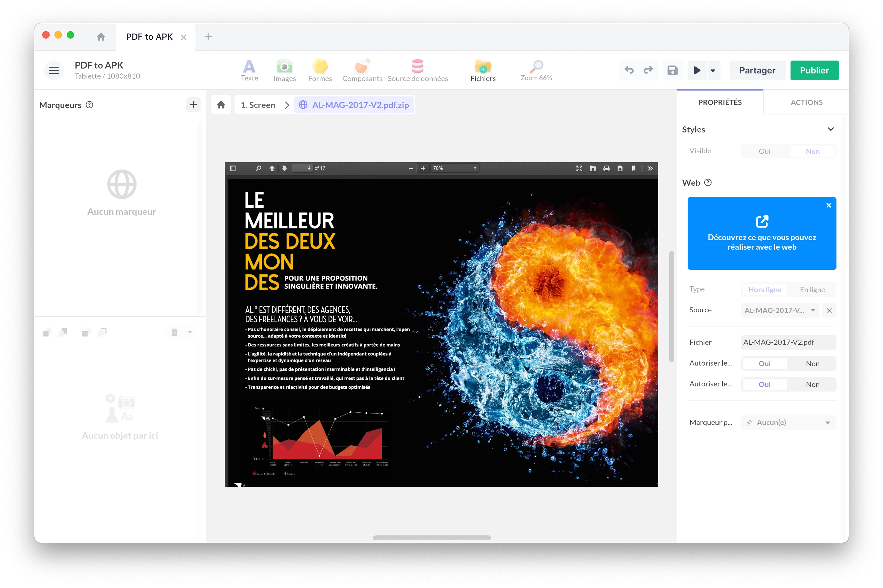Click the PDF viewer print icon
The width and height of the screenshot is (883, 588).
coord(606,168)
